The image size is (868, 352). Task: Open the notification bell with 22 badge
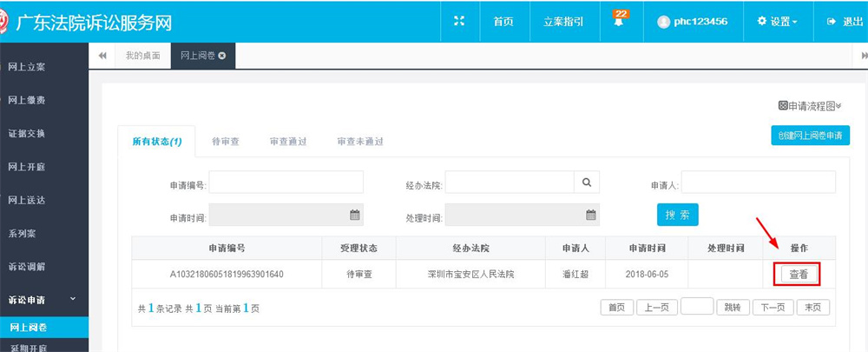(618, 20)
